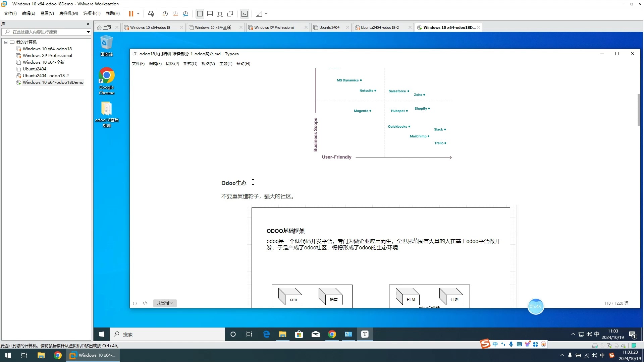
Task: Open VMware 查看(V) menu
Action: click(x=47, y=13)
